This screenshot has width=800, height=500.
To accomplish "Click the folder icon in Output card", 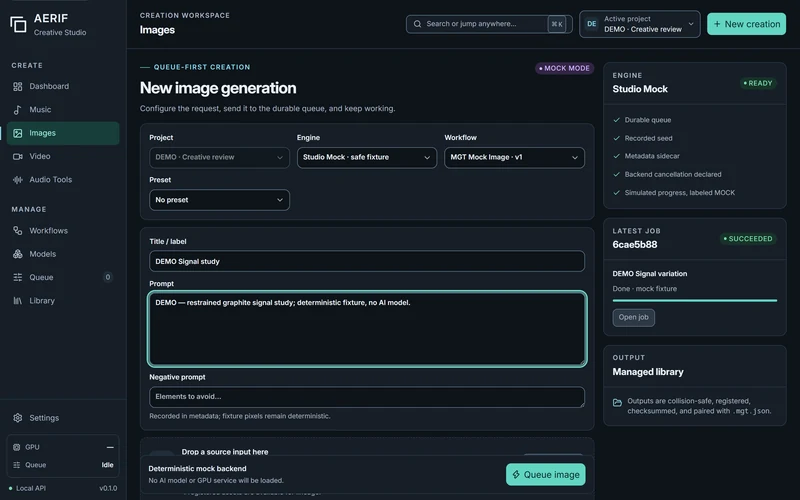I will [x=617, y=403].
